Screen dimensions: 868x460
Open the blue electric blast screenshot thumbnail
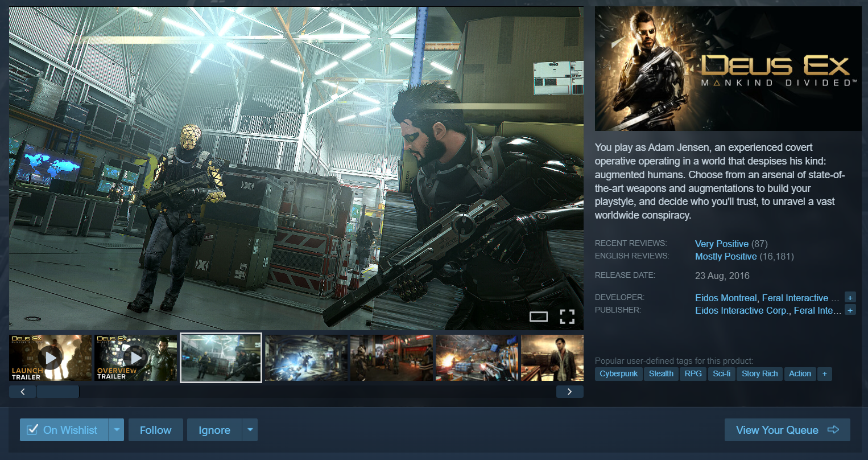[307, 358]
